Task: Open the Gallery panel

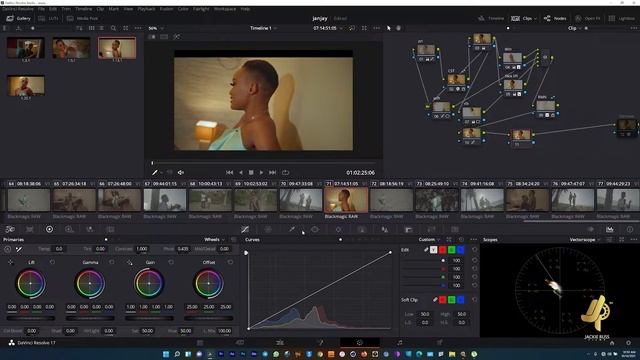Action: 19,18
